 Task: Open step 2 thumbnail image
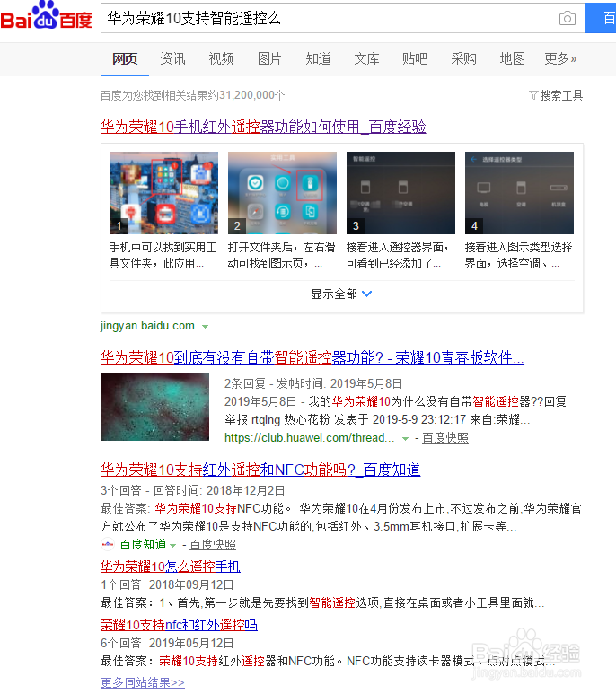pos(282,193)
